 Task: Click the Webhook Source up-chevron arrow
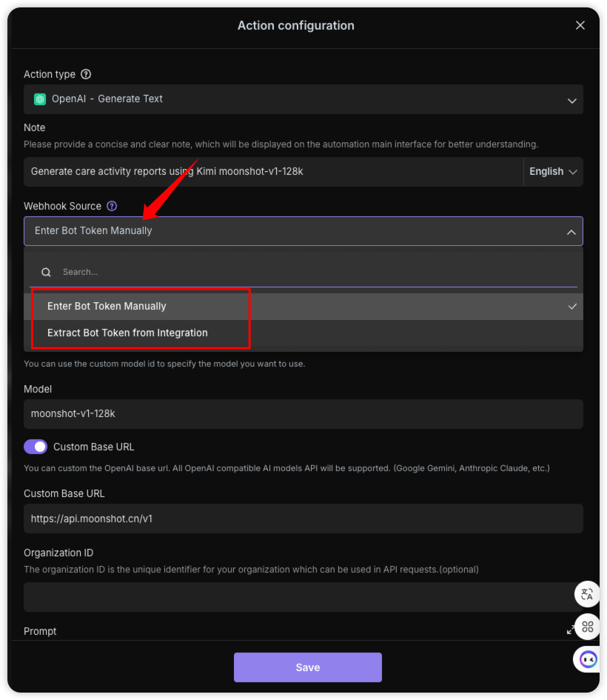[571, 232]
